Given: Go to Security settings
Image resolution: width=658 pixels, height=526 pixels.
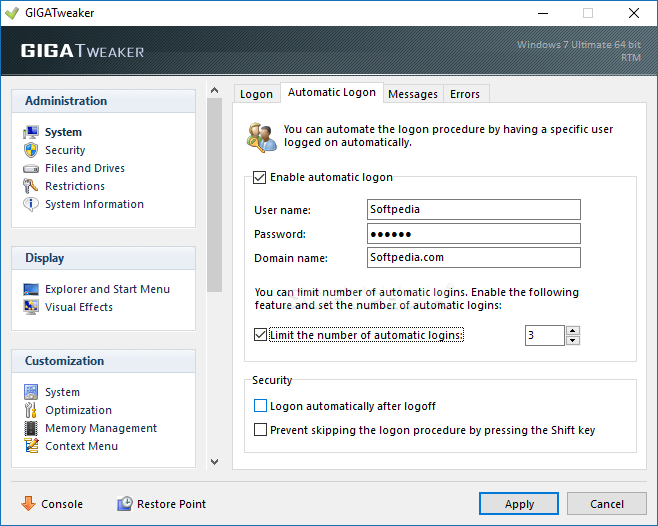Looking at the screenshot, I should tap(65, 150).
